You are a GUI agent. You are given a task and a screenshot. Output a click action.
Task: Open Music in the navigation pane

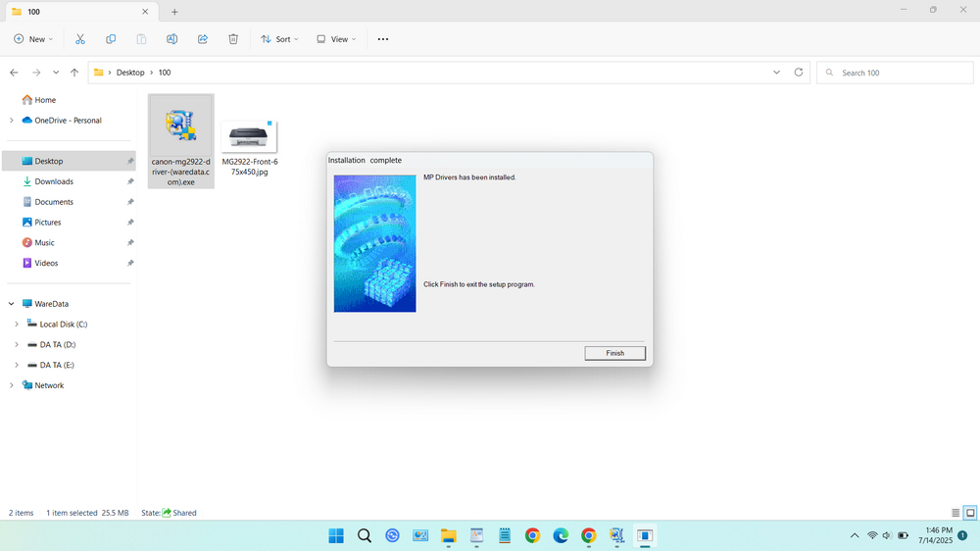pyautogui.click(x=44, y=243)
